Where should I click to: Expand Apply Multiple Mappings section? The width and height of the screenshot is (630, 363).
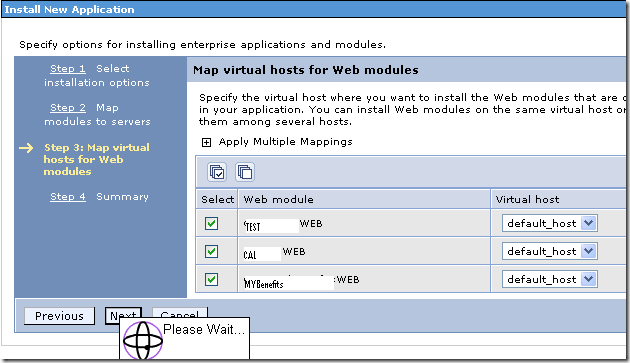pos(206,142)
